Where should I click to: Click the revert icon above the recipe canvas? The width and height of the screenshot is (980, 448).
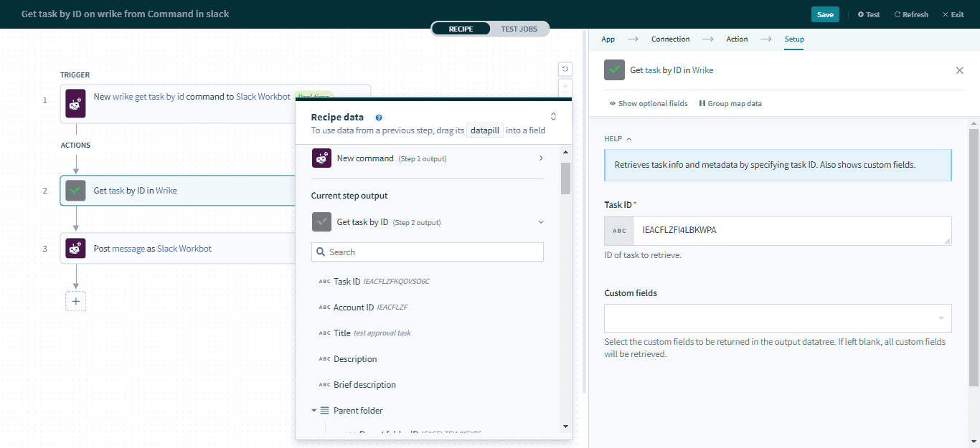tap(565, 69)
